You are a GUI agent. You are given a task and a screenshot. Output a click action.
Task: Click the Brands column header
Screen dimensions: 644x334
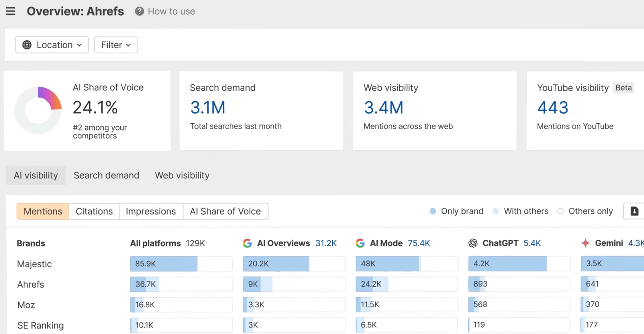point(31,243)
